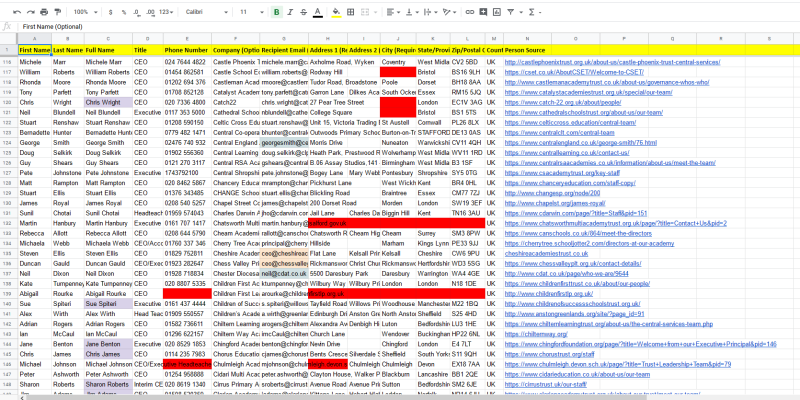
Task: Open the vertical align dropdown
Action: [412, 12]
